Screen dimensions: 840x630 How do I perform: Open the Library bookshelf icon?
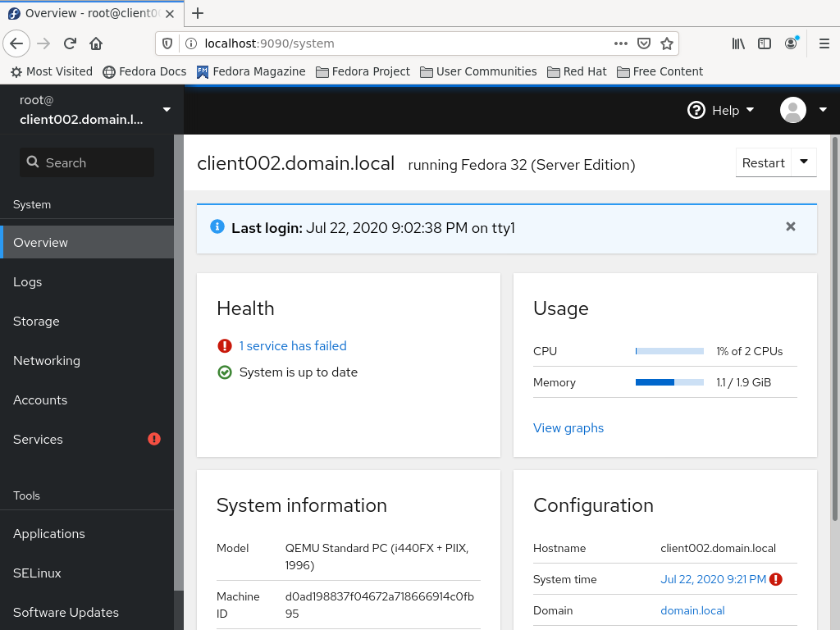pyautogui.click(x=738, y=43)
